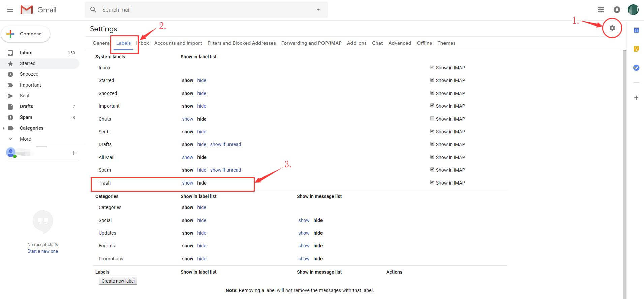
Task: Click show in message list for Social
Action: (304, 220)
